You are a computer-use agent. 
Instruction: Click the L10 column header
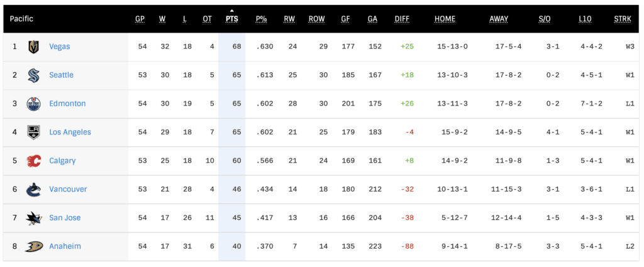pos(585,19)
